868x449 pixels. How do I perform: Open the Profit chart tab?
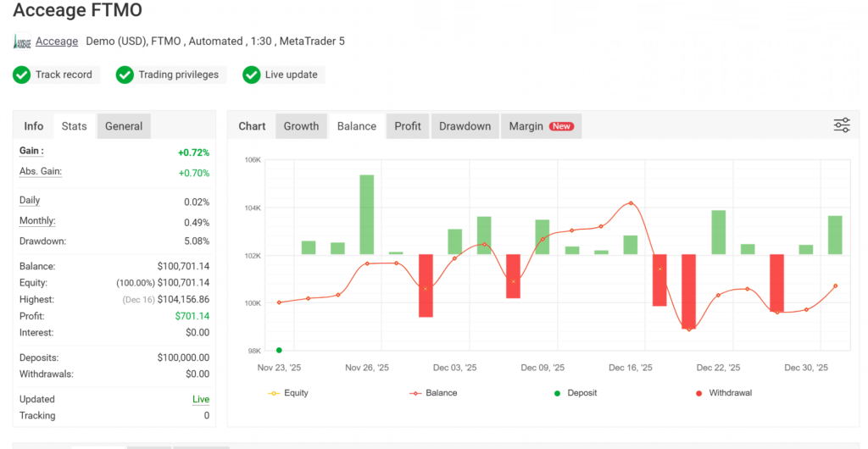point(408,126)
